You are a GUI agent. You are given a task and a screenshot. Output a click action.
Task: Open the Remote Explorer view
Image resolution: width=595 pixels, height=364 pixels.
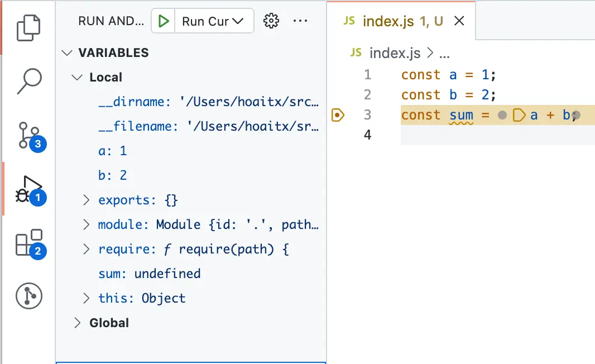tap(29, 296)
